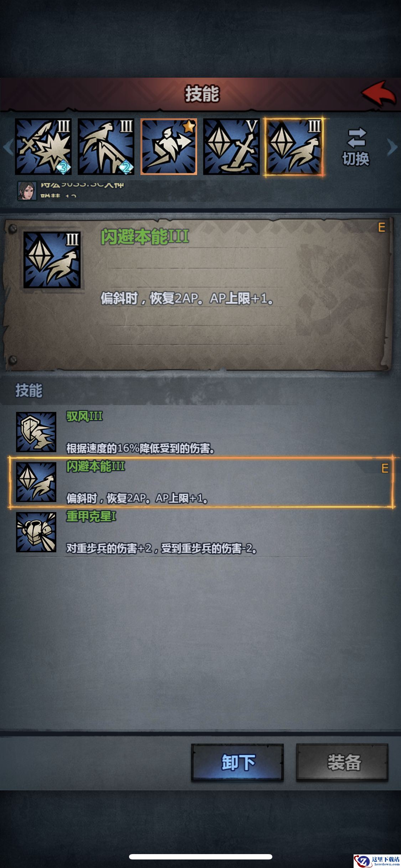Select the level V crystal sword skill slot
The image size is (401, 868).
pos(231,147)
